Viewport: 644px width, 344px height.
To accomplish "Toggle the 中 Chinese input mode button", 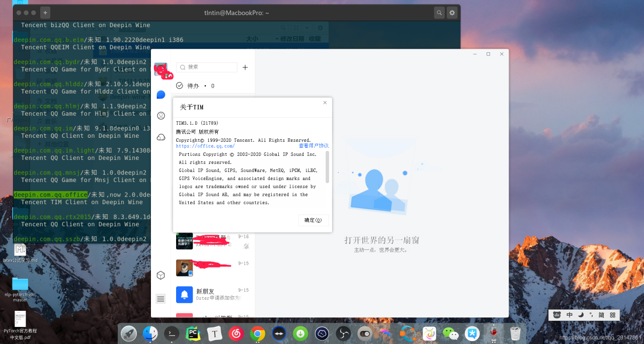I will (570, 315).
